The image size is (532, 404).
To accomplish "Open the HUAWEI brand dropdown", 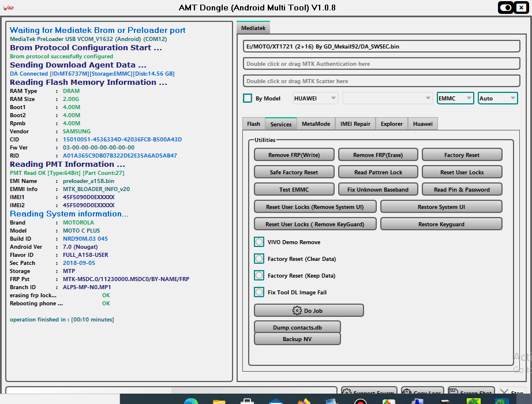I will pos(315,98).
